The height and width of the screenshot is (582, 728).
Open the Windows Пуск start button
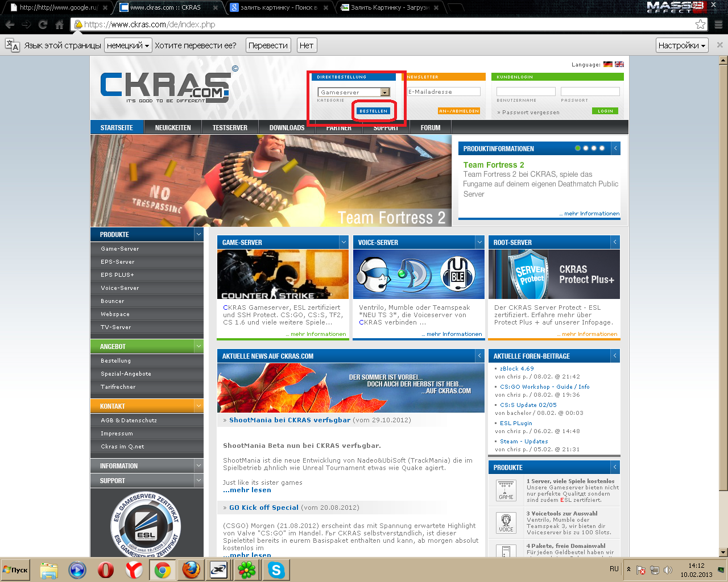[16, 570]
